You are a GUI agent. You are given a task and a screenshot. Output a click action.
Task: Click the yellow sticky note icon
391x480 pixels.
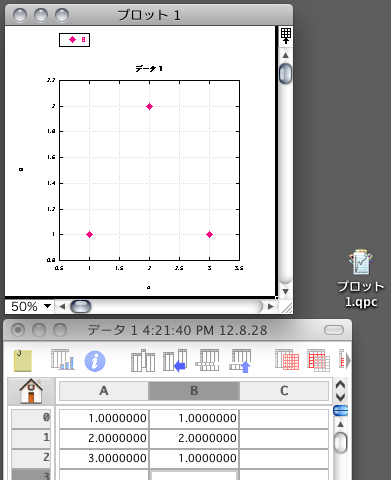coord(23,361)
